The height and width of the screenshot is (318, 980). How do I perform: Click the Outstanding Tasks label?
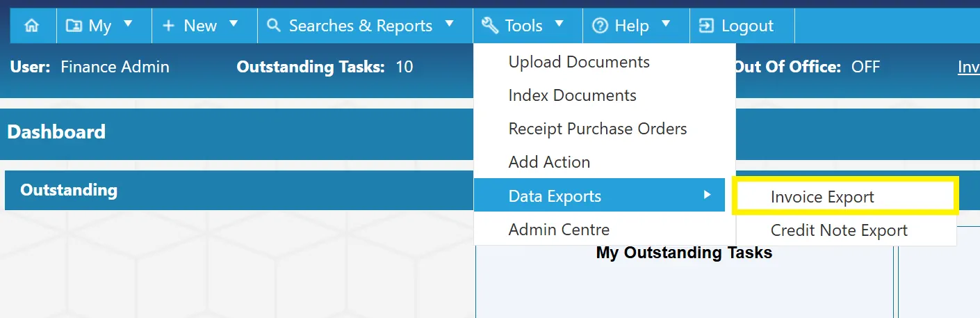311,67
